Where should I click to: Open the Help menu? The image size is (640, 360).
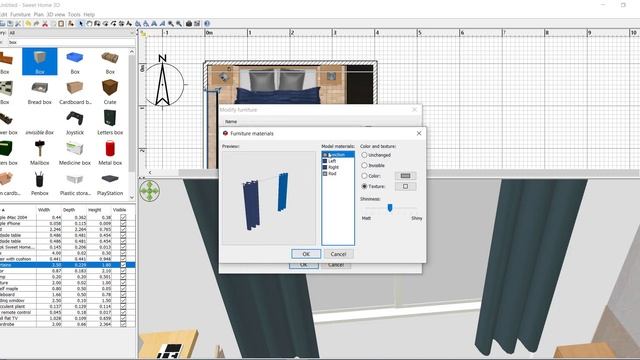89,14
